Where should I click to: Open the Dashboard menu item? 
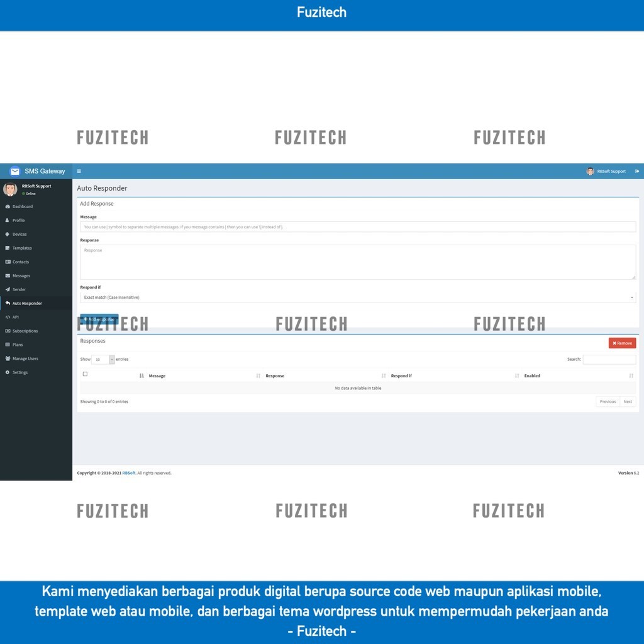pos(36,206)
